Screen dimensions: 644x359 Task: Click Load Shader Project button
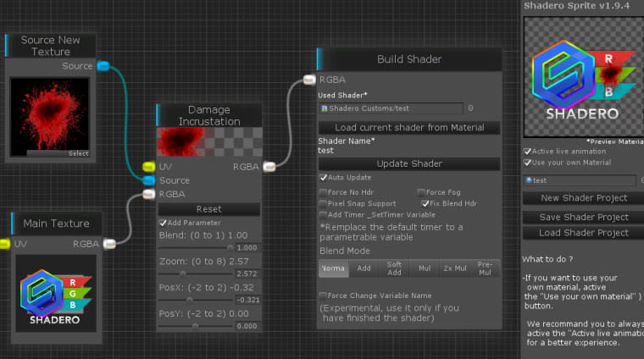click(584, 233)
